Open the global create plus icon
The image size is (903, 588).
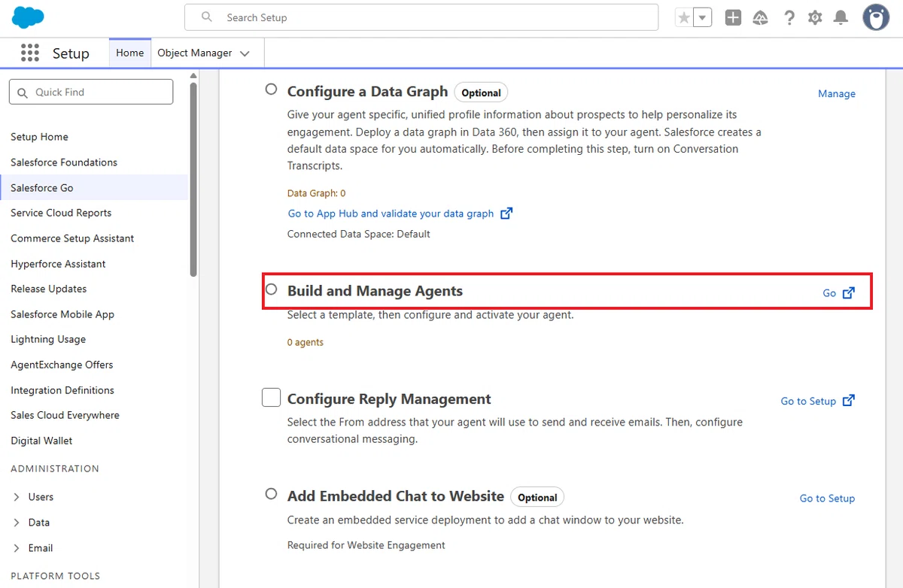point(733,17)
